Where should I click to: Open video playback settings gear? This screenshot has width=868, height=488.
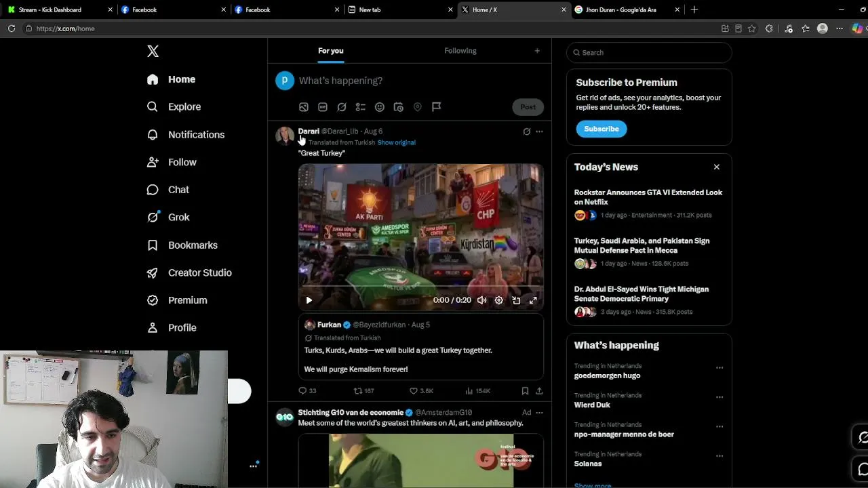[x=498, y=300]
